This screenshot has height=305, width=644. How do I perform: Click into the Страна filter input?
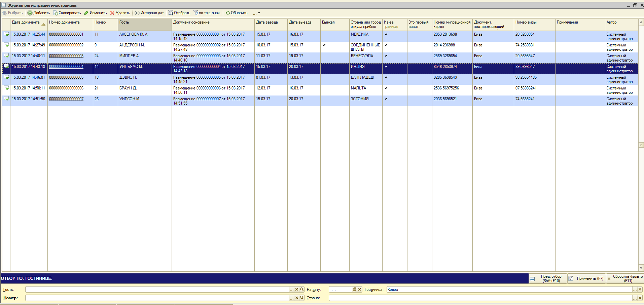click(x=480, y=298)
